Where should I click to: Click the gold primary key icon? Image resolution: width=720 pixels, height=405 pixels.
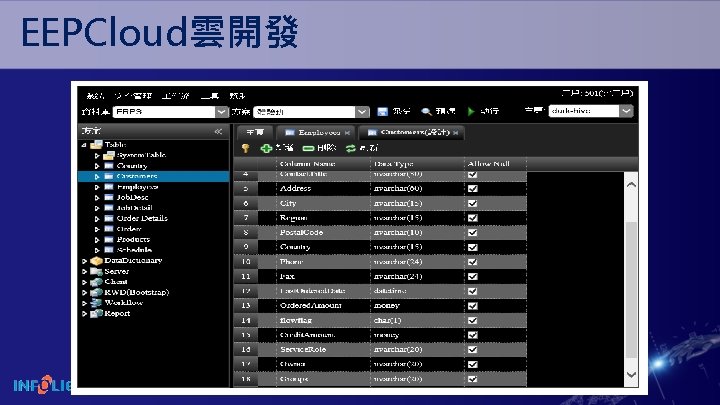(x=246, y=148)
